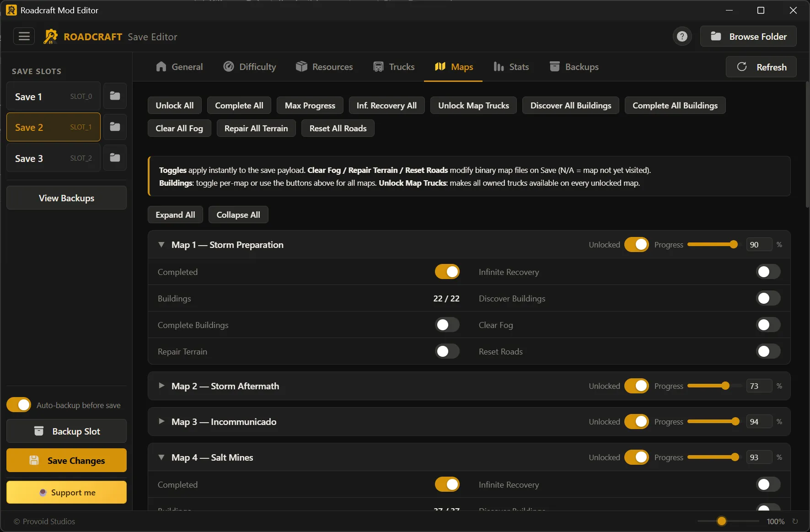Toggle Unlocked switch for Map 3
This screenshot has height=532, width=810.
click(636, 422)
